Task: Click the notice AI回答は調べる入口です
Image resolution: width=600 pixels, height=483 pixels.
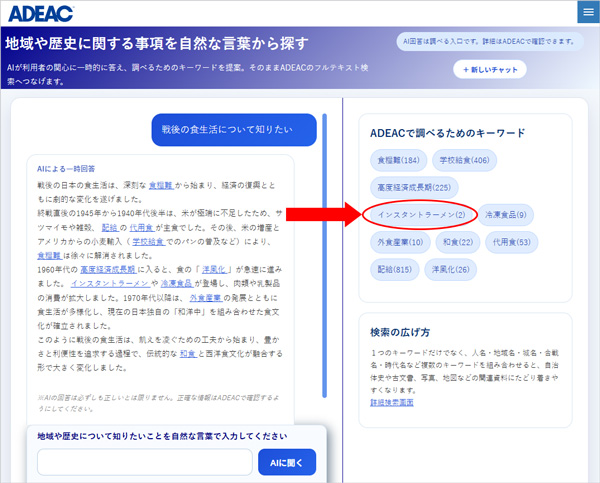Action: point(489,41)
